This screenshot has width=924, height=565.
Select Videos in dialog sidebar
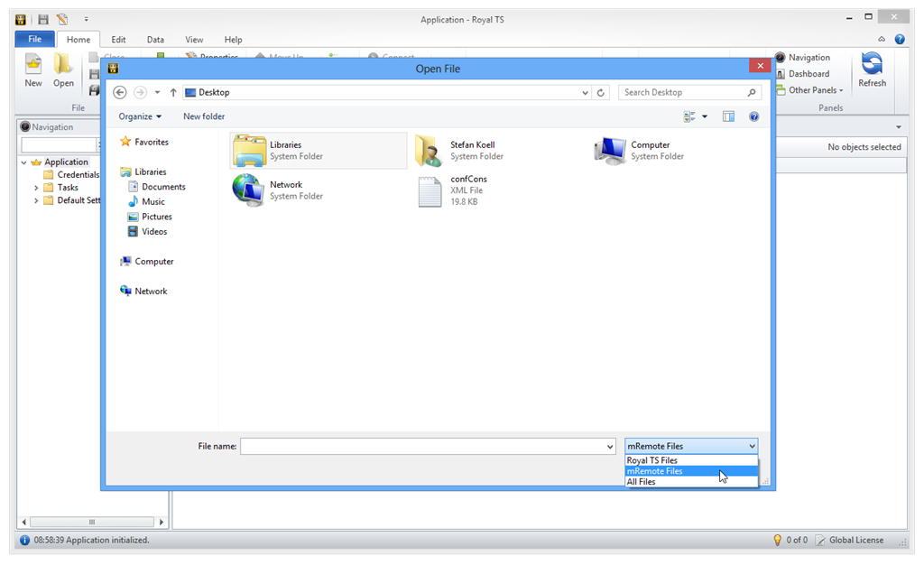point(147,232)
